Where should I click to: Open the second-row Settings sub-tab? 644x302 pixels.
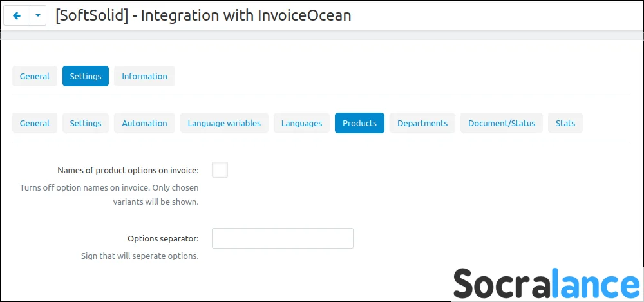pos(86,123)
